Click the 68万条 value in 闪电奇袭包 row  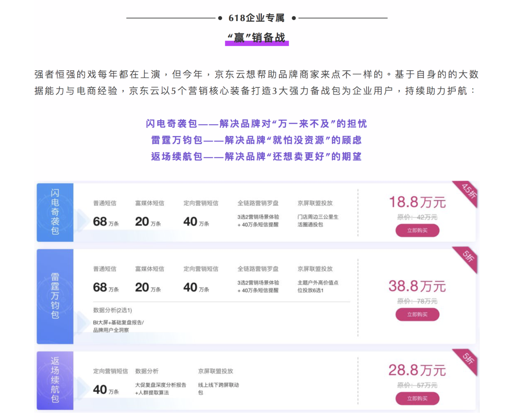[x=106, y=222]
